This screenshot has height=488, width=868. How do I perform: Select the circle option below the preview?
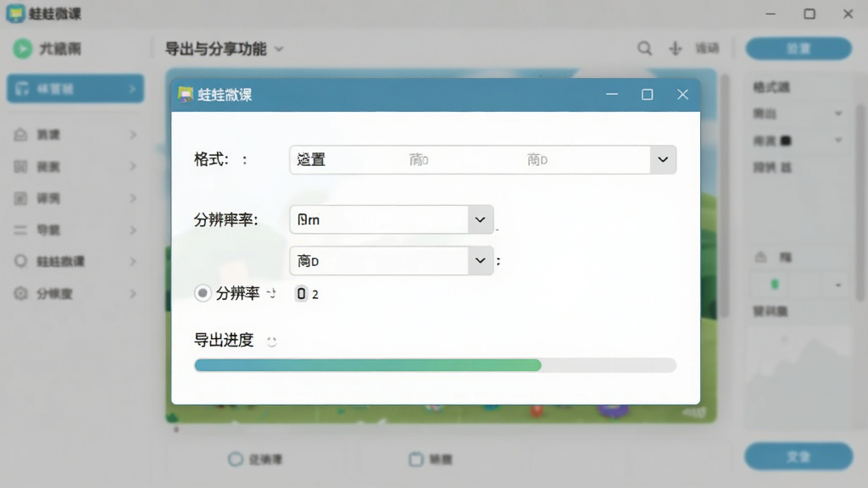[x=236, y=458]
